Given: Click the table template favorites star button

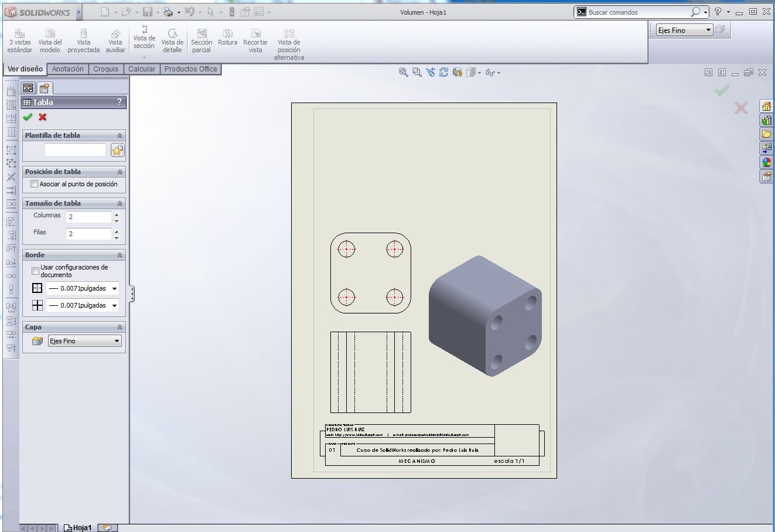Looking at the screenshot, I should pos(117,151).
